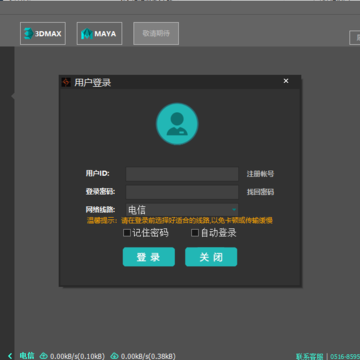Click the partially visible button at top right

pos(355,37)
